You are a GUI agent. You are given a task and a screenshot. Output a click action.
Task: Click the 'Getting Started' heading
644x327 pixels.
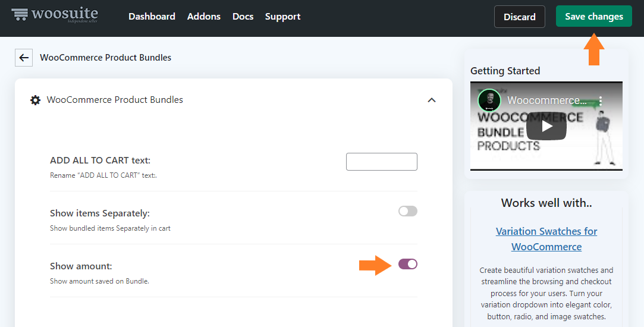click(505, 71)
